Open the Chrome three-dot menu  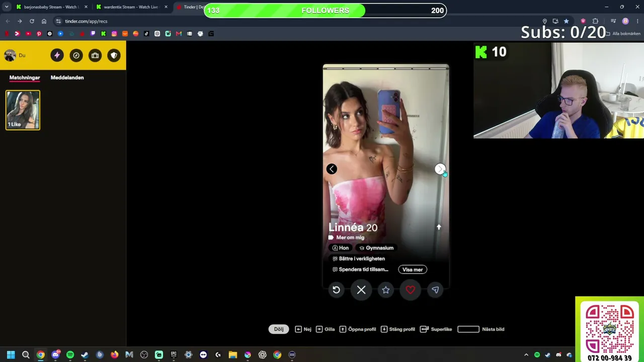(637, 21)
